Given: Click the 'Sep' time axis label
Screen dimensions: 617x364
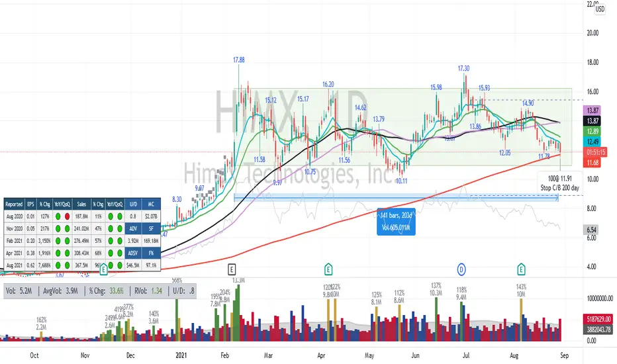Looking at the screenshot, I should pyautogui.click(x=564, y=355).
